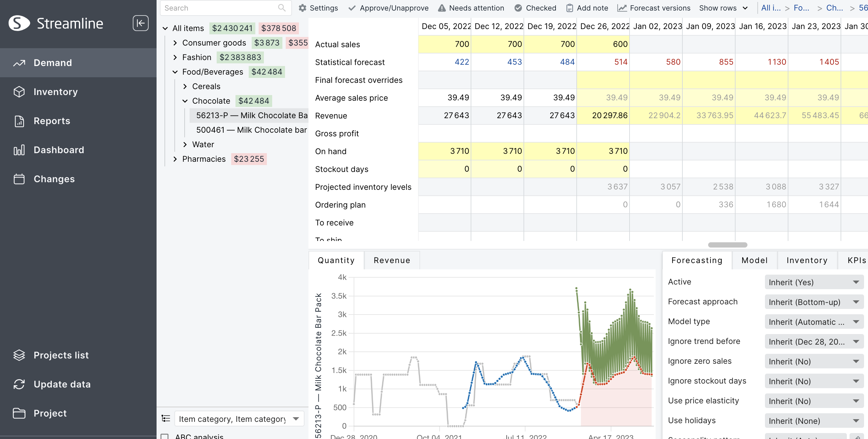868x439 pixels.
Task: Click the Update data refresh icon
Action: click(19, 384)
